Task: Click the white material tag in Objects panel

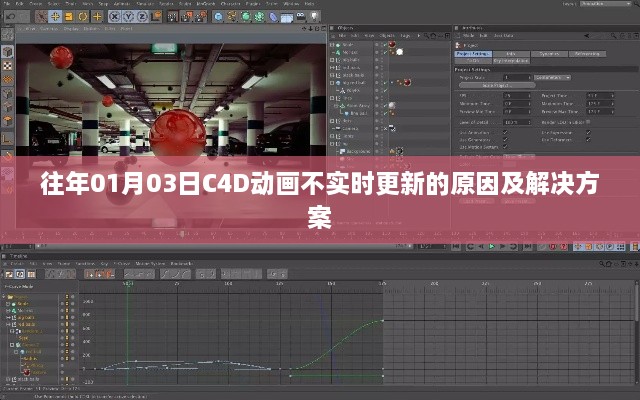Action: click(400, 52)
